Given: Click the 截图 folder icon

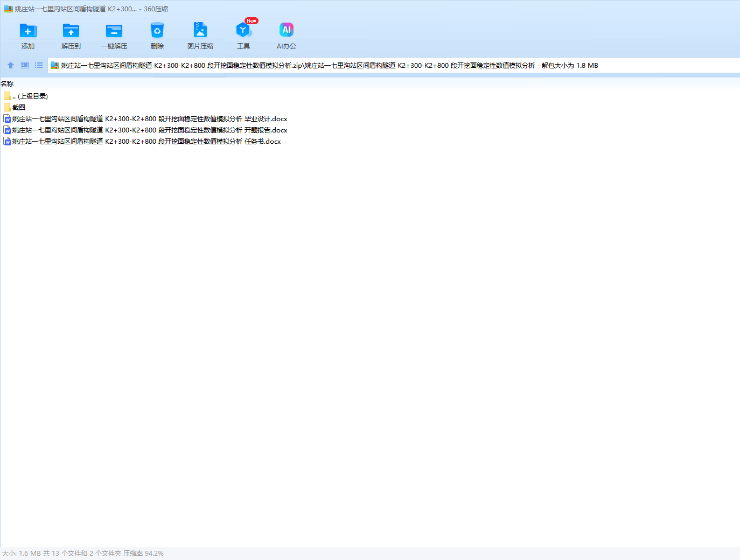Looking at the screenshot, I should point(7,107).
